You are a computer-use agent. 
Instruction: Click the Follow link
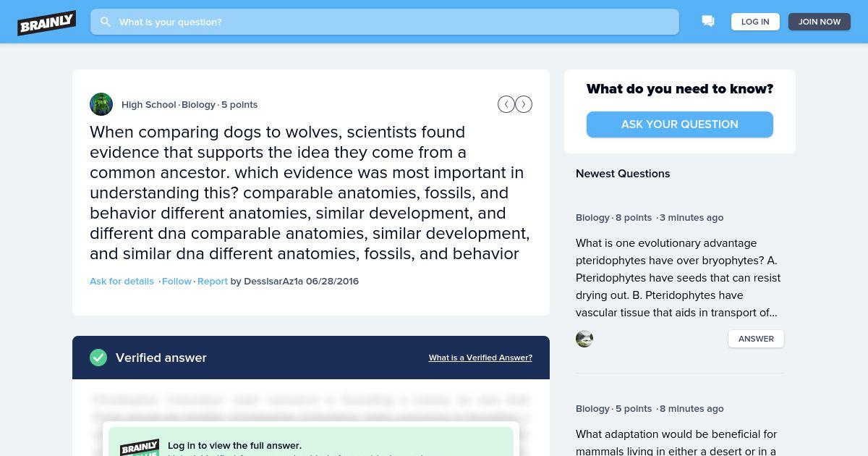176,281
